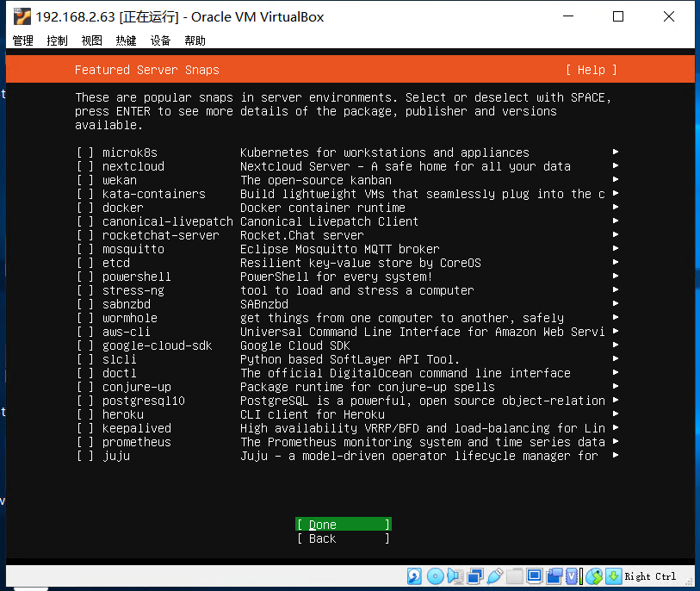Select the canonical-livepatch snap name
Image resolution: width=700 pixels, height=591 pixels.
(168, 221)
